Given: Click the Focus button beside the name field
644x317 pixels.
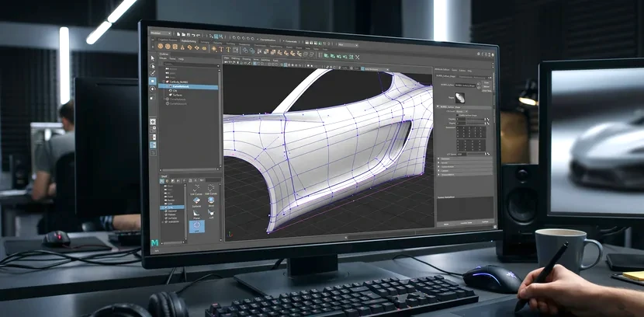Looking at the screenshot, I should [486, 82].
